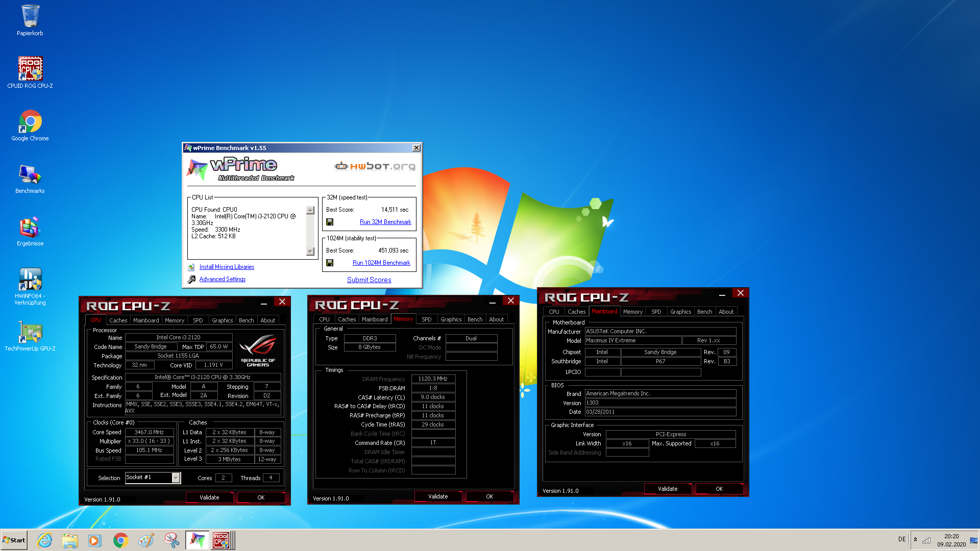The image size is (980, 551).
Task: Show hidden system tray icons
Action: (x=915, y=540)
